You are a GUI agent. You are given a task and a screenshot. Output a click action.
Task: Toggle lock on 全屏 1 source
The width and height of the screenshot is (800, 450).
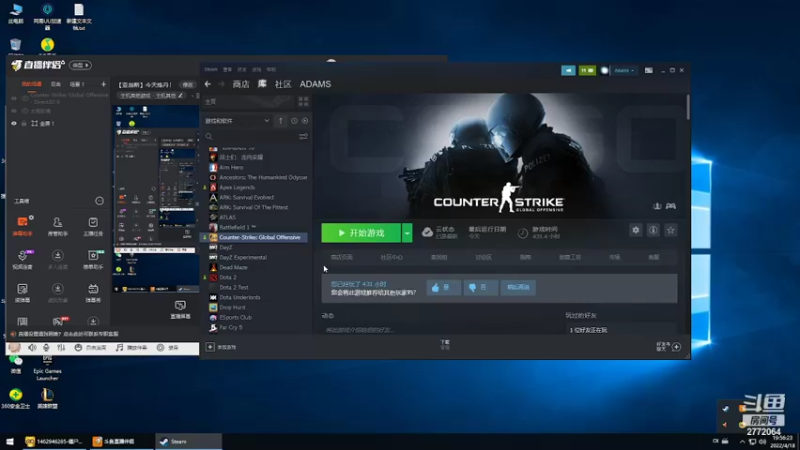pos(24,123)
